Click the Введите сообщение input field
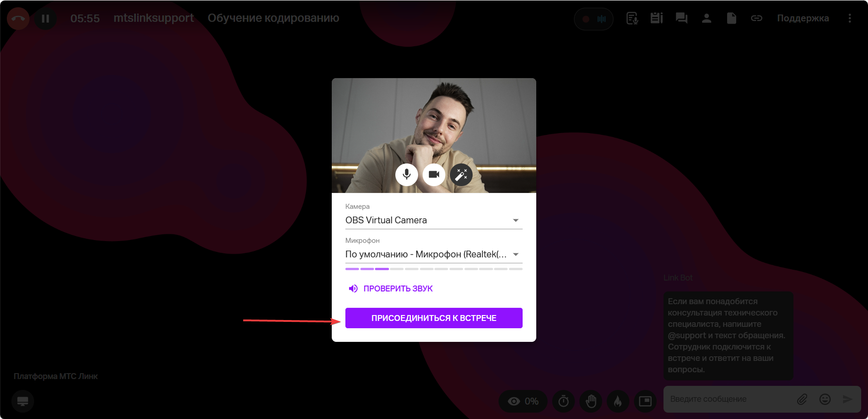868x419 pixels. tap(729, 399)
